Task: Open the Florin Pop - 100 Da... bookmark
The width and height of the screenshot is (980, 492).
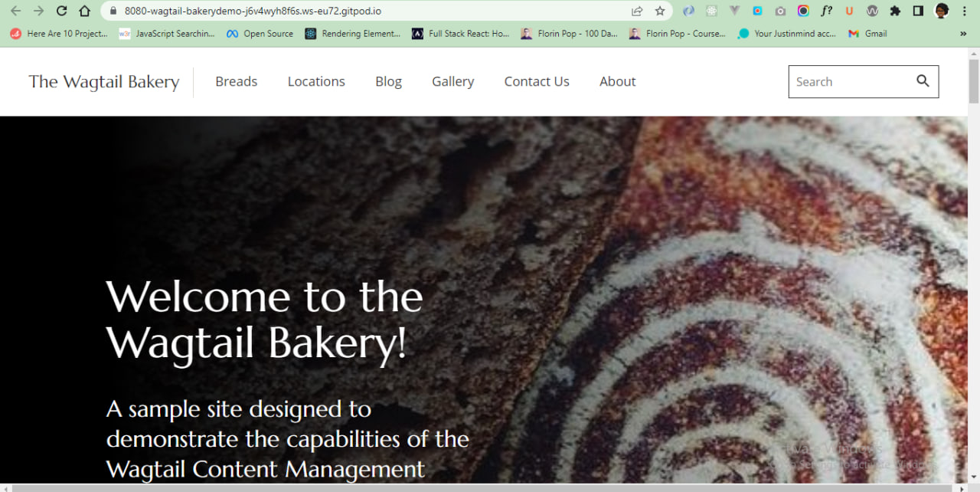Action: pyautogui.click(x=569, y=34)
